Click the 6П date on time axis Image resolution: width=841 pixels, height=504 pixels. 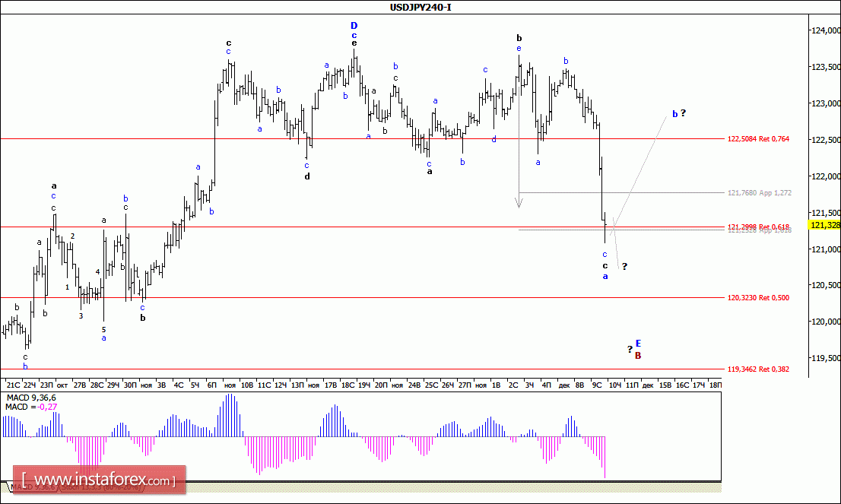[212, 385]
